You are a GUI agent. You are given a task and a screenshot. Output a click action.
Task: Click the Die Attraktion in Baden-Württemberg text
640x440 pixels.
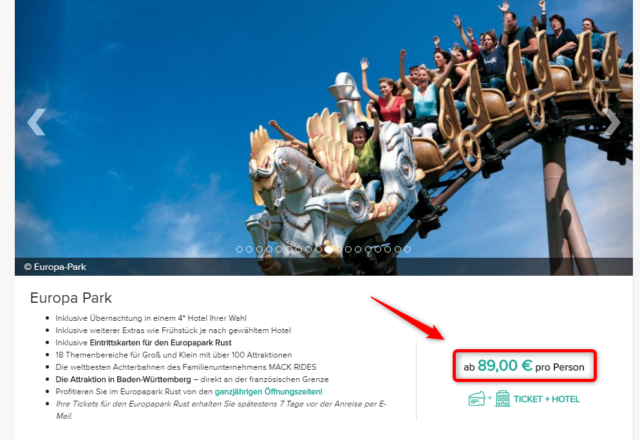click(x=123, y=380)
